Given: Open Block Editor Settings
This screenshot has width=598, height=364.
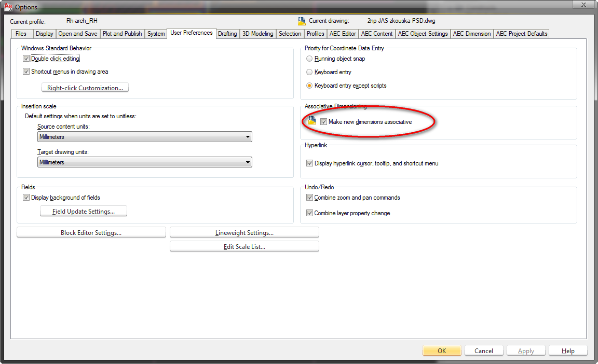Looking at the screenshot, I should click(x=91, y=233).
